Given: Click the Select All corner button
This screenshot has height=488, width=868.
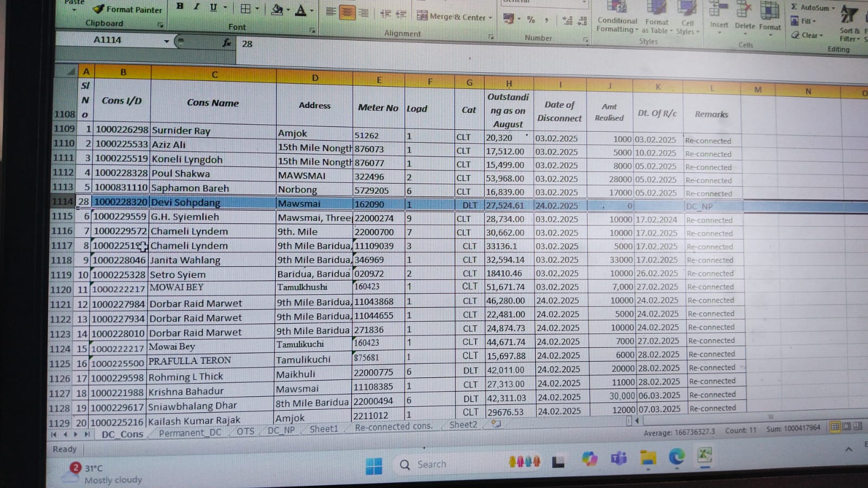Looking at the screenshot, I should click(67, 71).
